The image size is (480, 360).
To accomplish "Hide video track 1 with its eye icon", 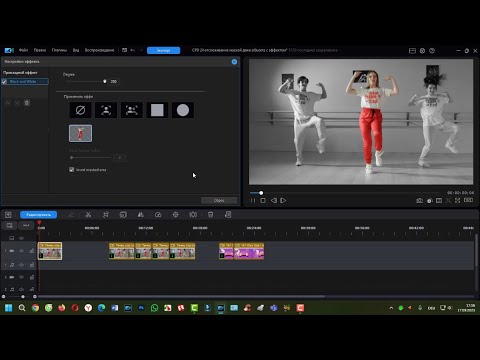I will pos(22,251).
